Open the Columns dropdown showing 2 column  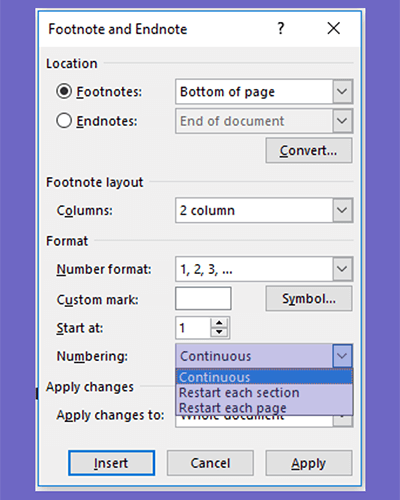pyautogui.click(x=342, y=210)
